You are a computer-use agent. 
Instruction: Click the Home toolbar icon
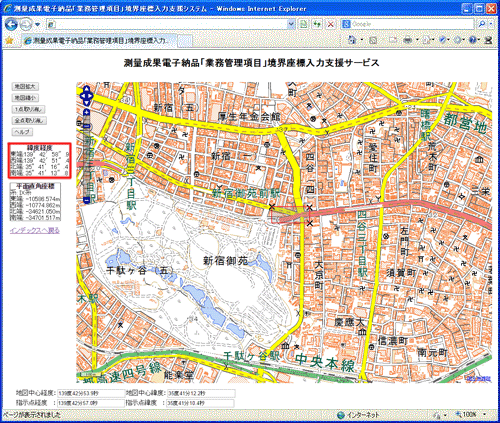[352, 40]
